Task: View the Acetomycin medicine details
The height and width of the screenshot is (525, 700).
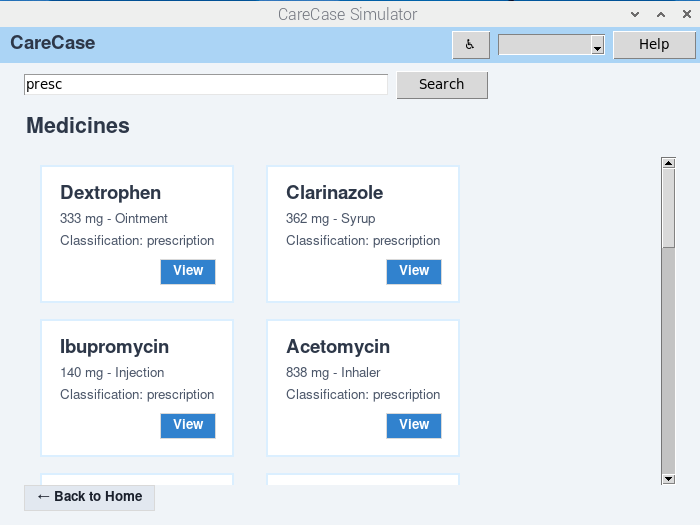Action: click(x=414, y=425)
